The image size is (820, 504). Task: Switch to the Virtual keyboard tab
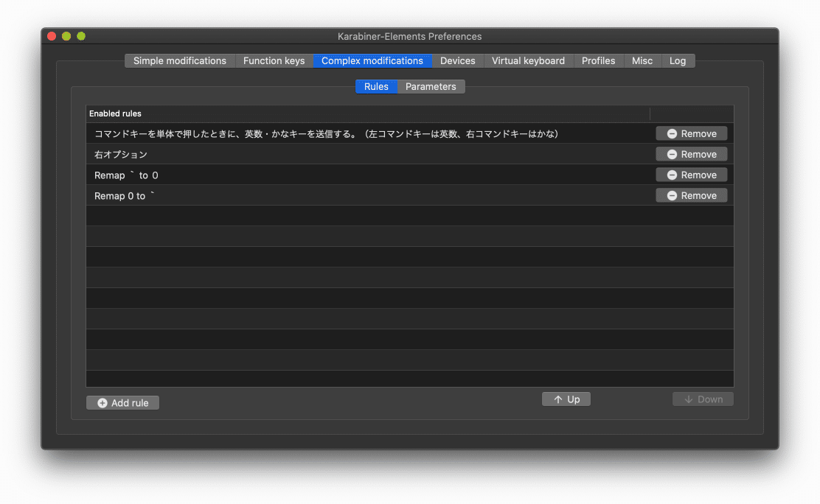click(x=528, y=60)
